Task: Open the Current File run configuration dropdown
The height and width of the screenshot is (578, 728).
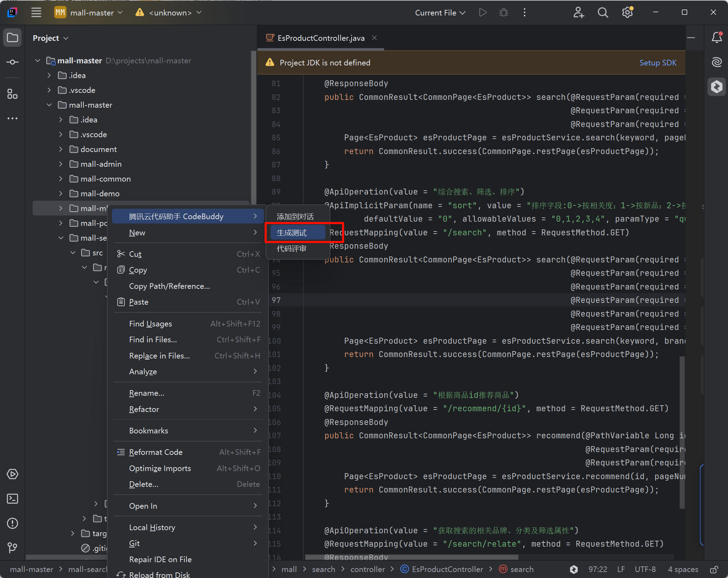Action: point(440,13)
